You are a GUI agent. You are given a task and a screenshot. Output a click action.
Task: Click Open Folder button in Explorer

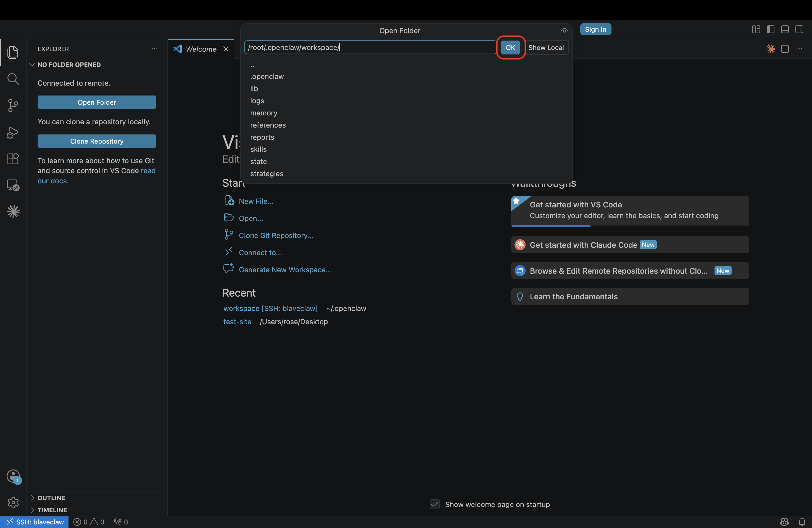click(97, 102)
